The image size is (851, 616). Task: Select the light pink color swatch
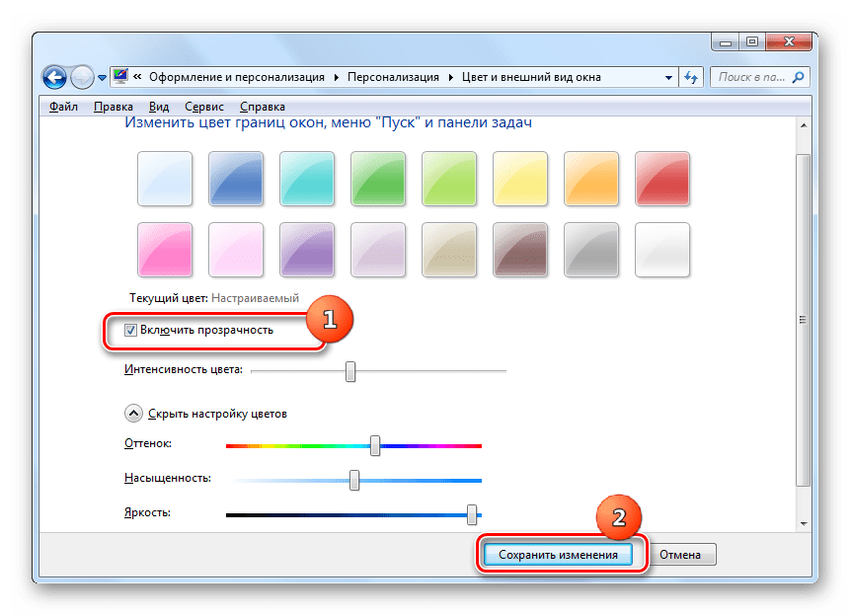click(x=236, y=250)
